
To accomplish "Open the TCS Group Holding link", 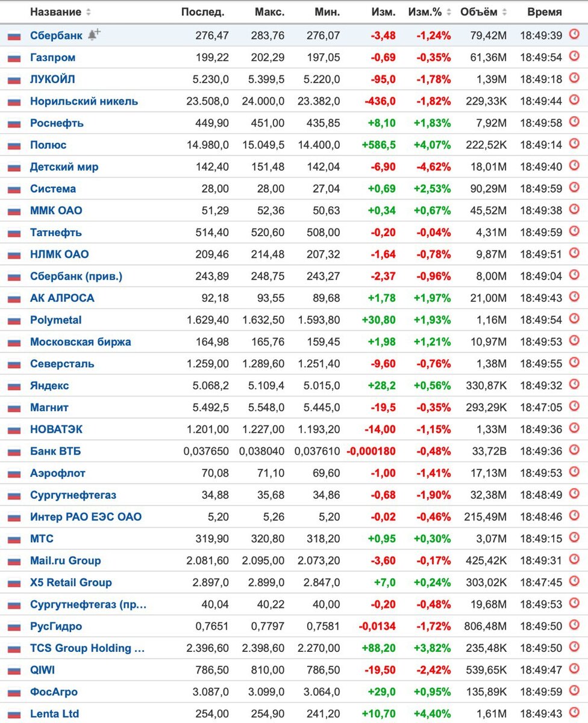I will pos(87,648).
